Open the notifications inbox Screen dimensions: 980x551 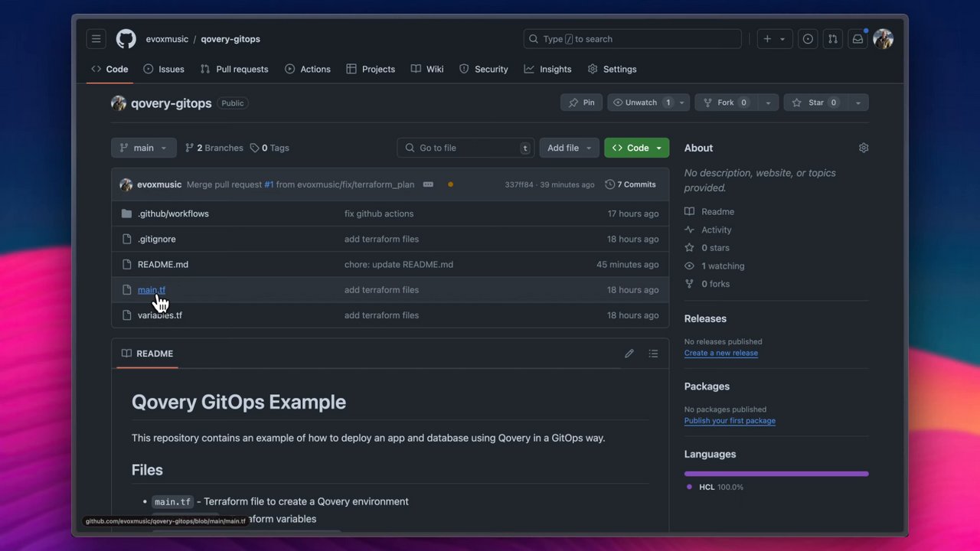[857, 39]
